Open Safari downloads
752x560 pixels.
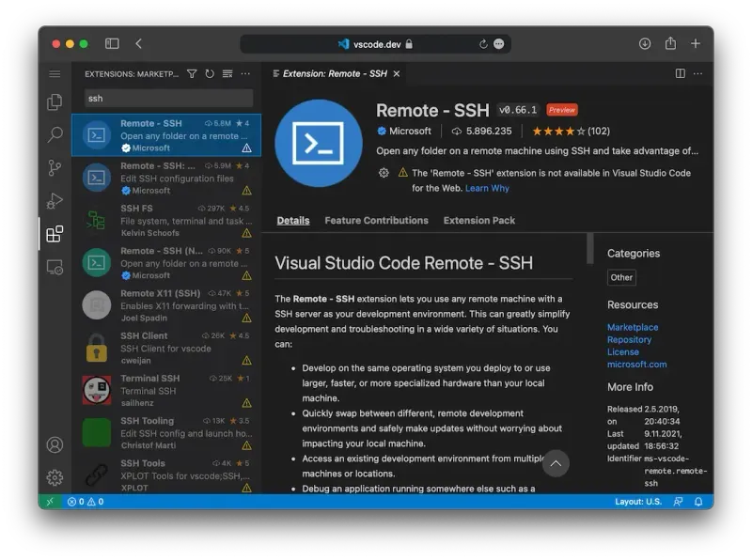pos(645,43)
